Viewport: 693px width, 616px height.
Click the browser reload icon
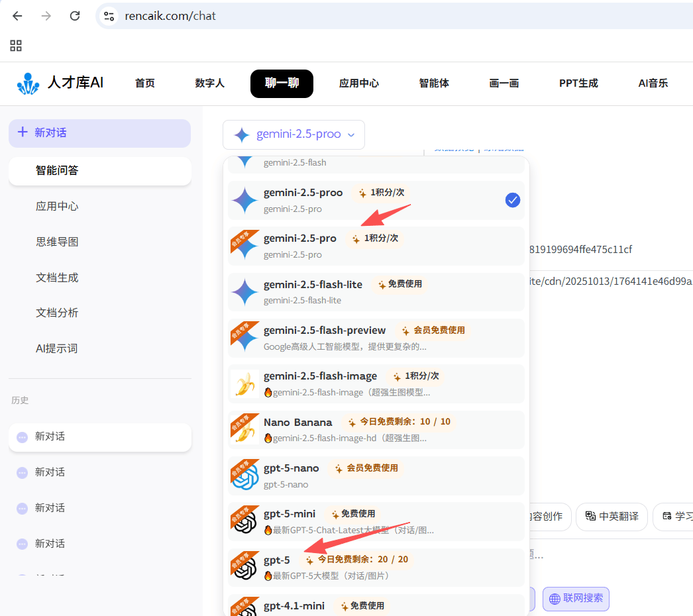click(x=75, y=16)
